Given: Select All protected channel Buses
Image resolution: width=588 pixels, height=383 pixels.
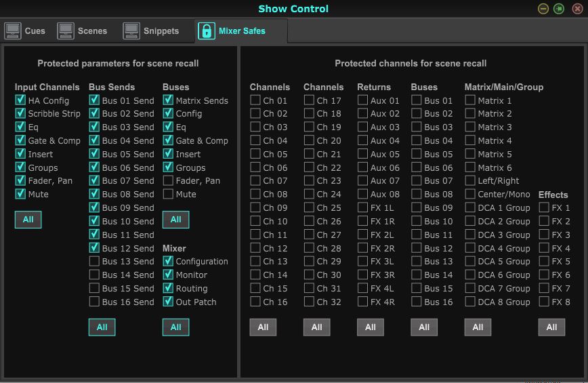Looking at the screenshot, I should pyautogui.click(x=424, y=327).
